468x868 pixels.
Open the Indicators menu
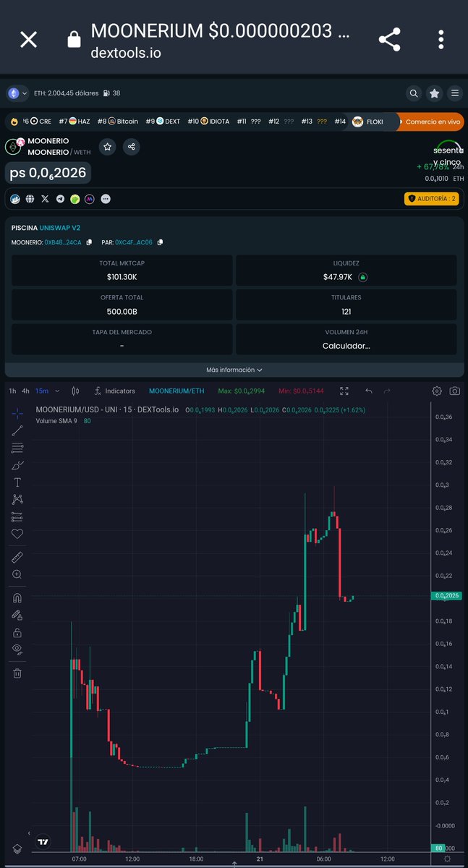[x=114, y=391]
